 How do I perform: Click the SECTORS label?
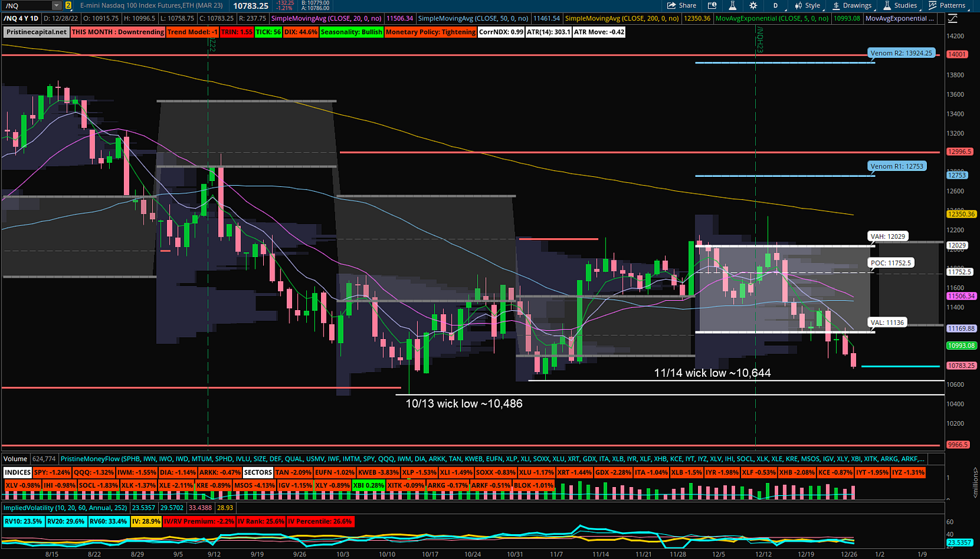pyautogui.click(x=258, y=472)
